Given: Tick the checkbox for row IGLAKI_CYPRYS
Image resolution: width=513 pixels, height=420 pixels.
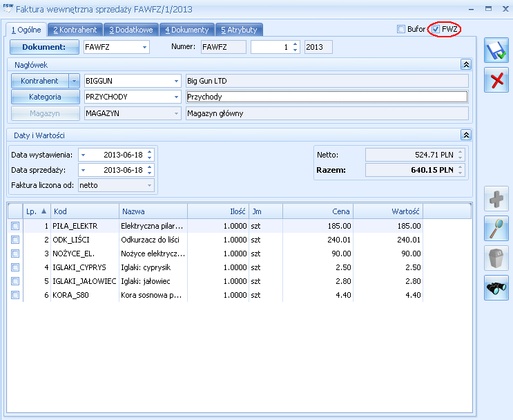Looking at the screenshot, I should click(15, 267).
